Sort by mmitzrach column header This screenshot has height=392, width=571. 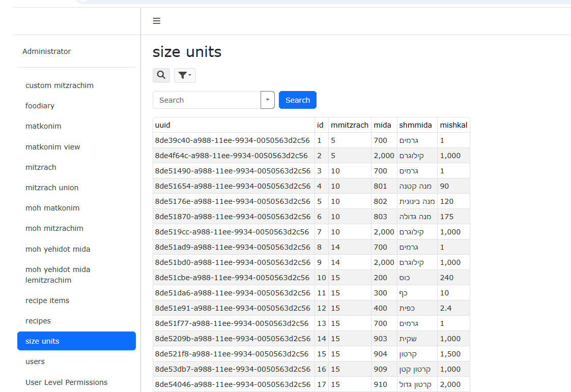tap(350, 125)
